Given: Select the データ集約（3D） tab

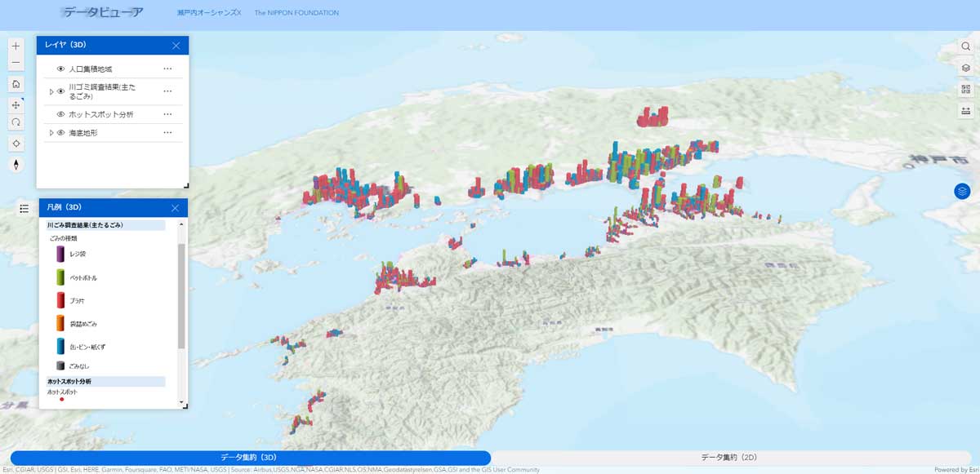Looking at the screenshot, I should point(249,458).
